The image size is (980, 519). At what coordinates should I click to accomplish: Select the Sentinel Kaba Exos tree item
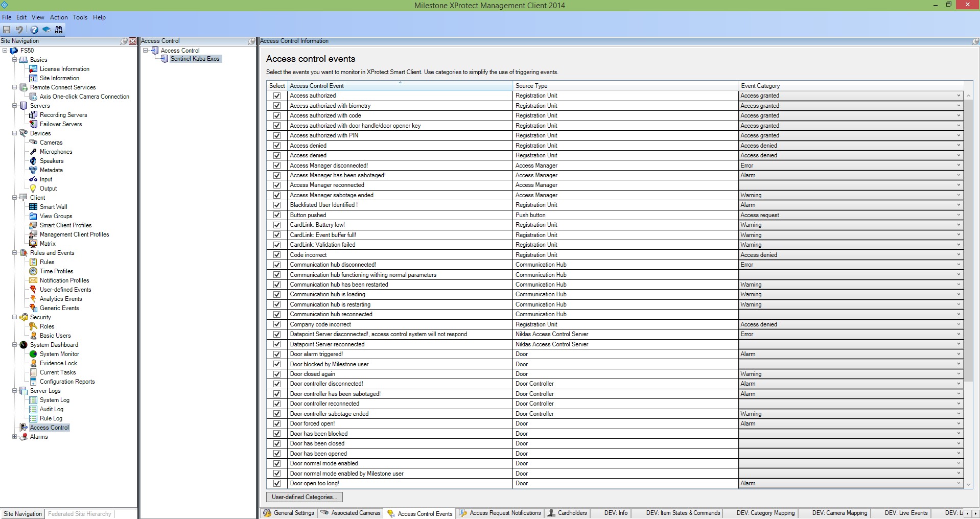click(x=195, y=59)
